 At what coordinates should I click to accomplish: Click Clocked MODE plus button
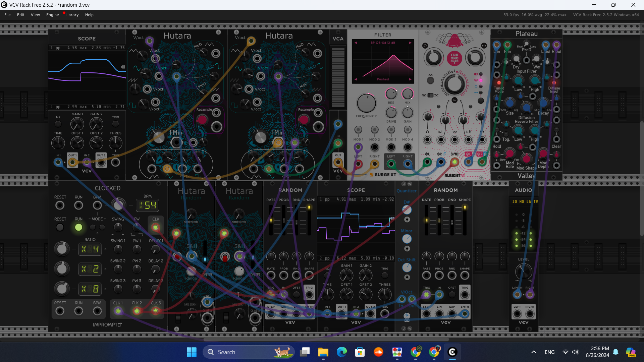click(x=102, y=227)
